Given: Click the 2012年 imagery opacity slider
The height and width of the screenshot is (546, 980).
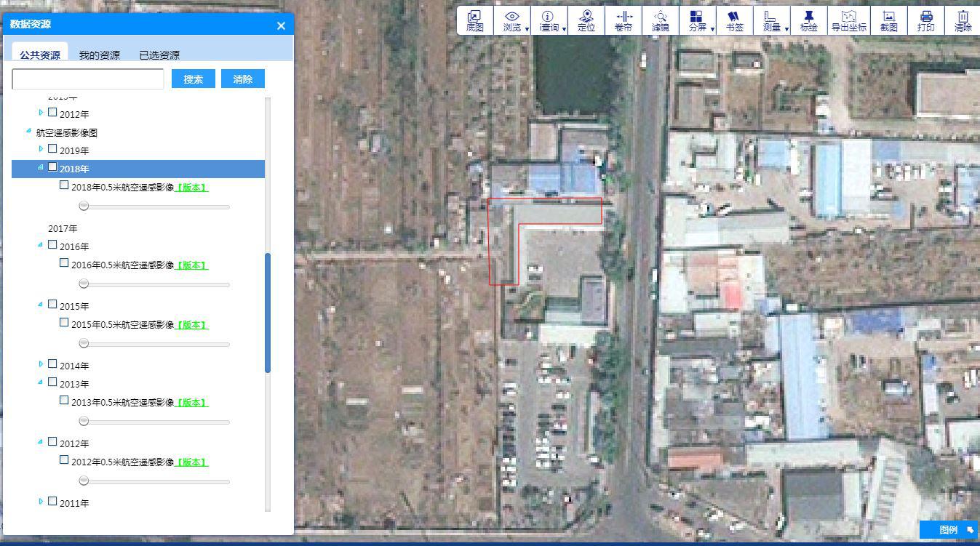Looking at the screenshot, I should (x=154, y=481).
